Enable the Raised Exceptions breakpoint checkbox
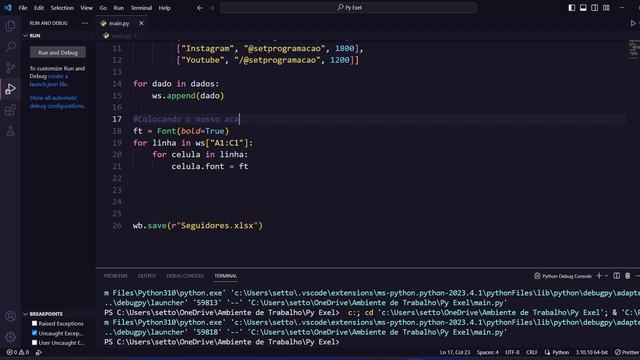 [34, 323]
